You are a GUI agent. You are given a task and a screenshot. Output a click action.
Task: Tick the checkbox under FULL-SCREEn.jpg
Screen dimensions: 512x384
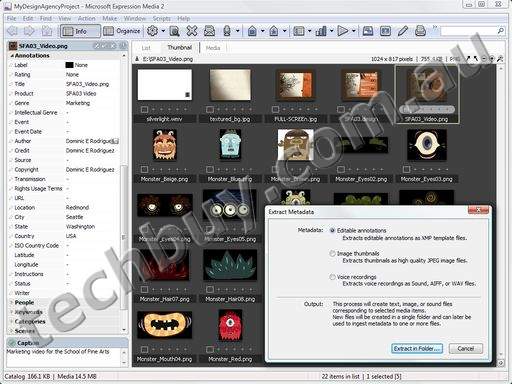[275, 109]
